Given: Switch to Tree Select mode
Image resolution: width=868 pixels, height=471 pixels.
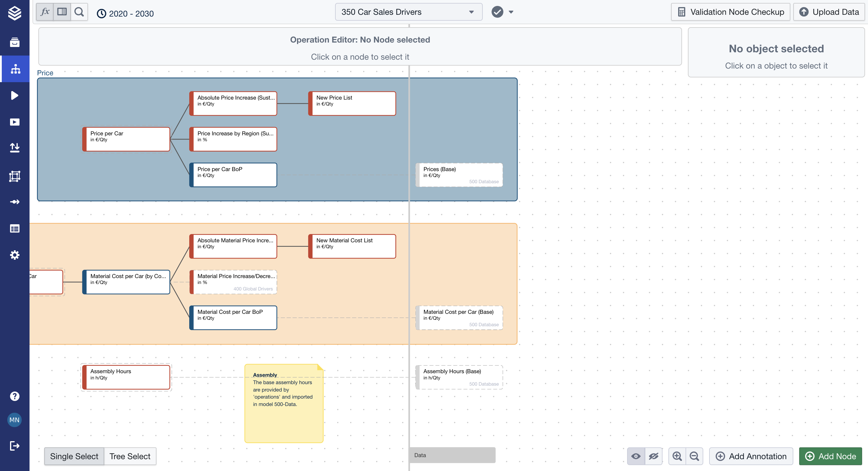Looking at the screenshot, I should pos(130,456).
